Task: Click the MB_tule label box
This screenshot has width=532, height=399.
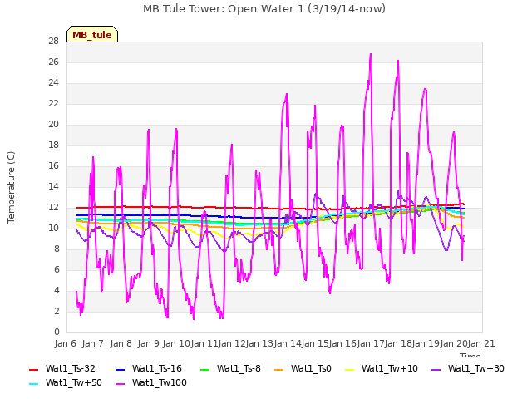Action: coord(92,34)
